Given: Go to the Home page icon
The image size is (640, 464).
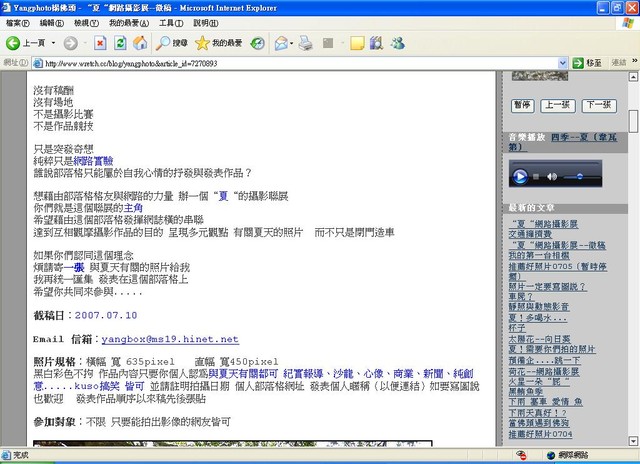Looking at the screenshot, I should tap(140, 43).
